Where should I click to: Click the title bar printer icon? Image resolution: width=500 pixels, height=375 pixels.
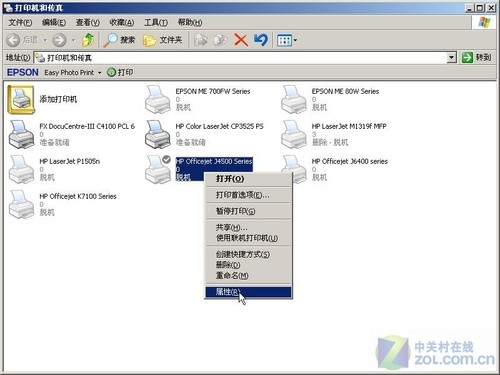pyautogui.click(x=8, y=8)
